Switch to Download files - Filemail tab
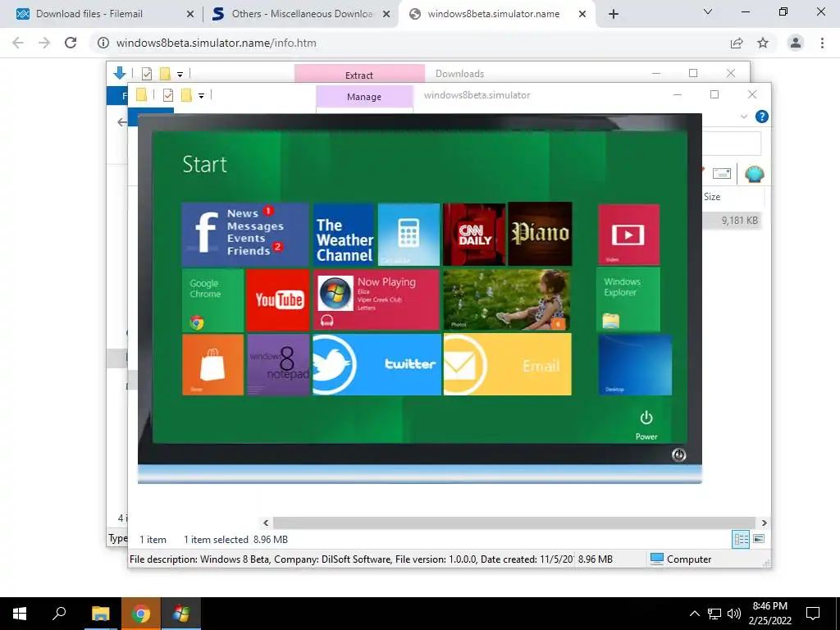The width and height of the screenshot is (840, 630). [x=105, y=14]
